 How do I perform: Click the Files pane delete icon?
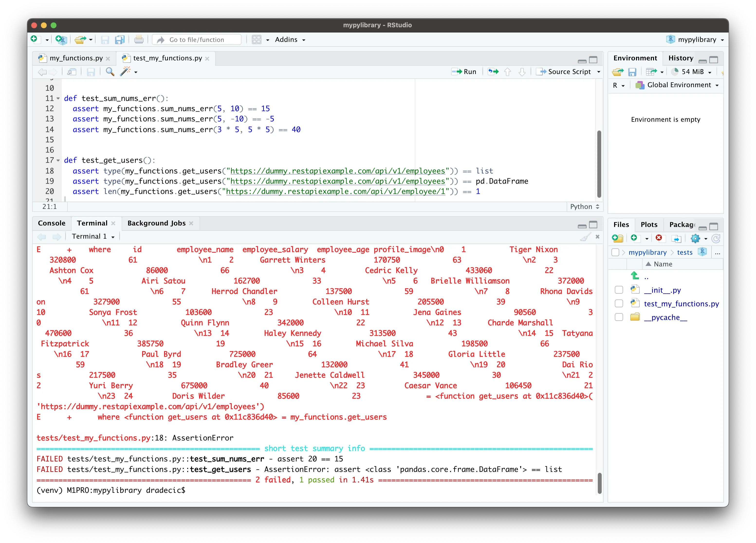point(659,238)
